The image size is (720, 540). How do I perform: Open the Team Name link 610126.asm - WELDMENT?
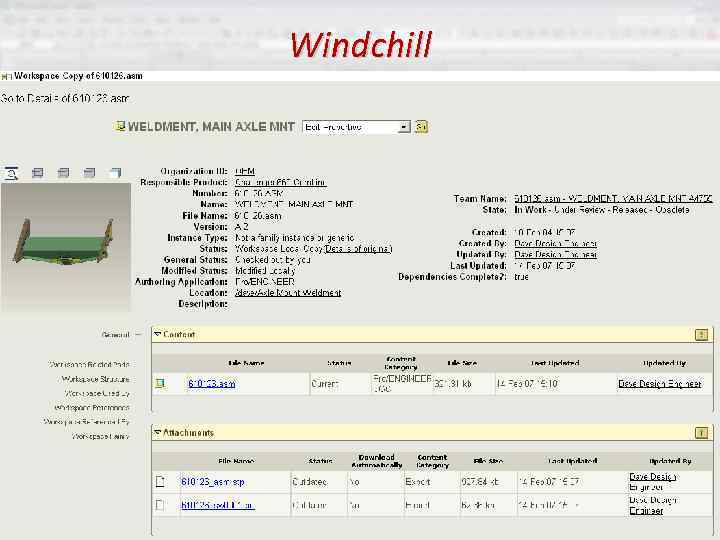pos(613,199)
